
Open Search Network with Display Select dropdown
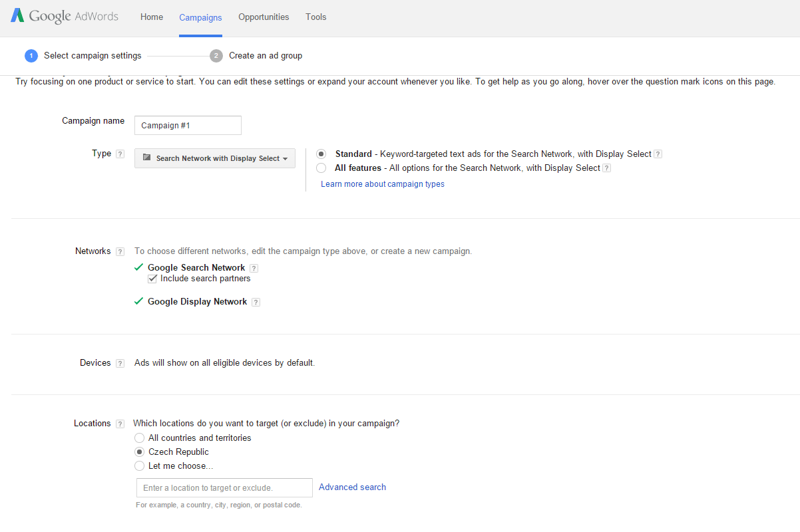[x=215, y=158]
